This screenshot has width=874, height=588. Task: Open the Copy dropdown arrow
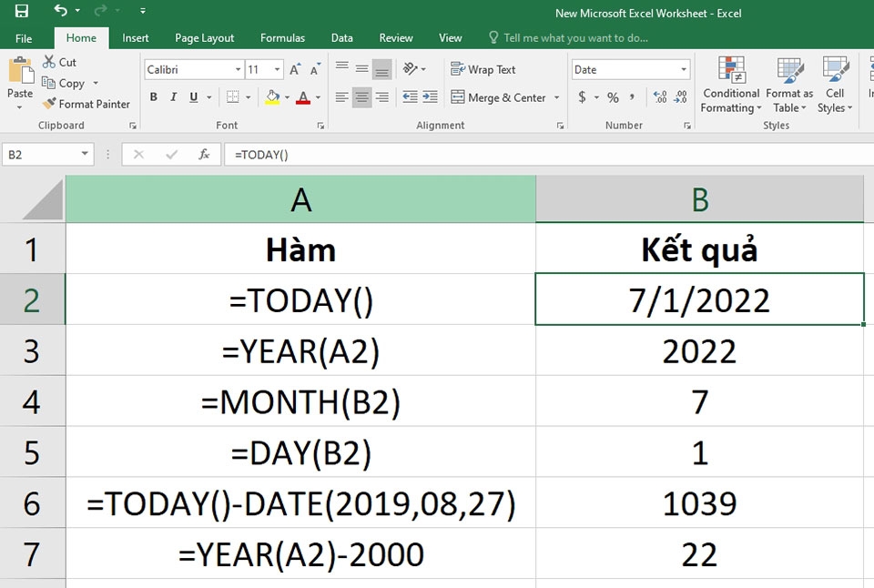click(x=96, y=83)
